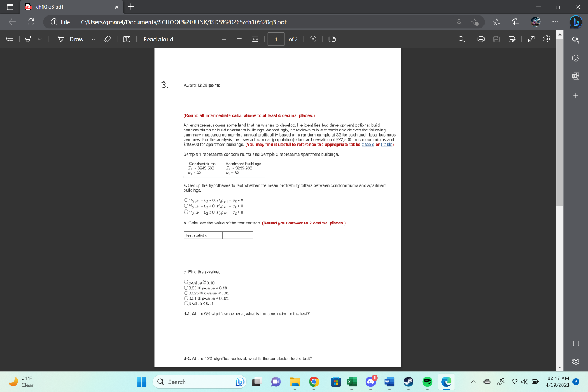Open the table of contents pane
588x392 pixels.
9,39
